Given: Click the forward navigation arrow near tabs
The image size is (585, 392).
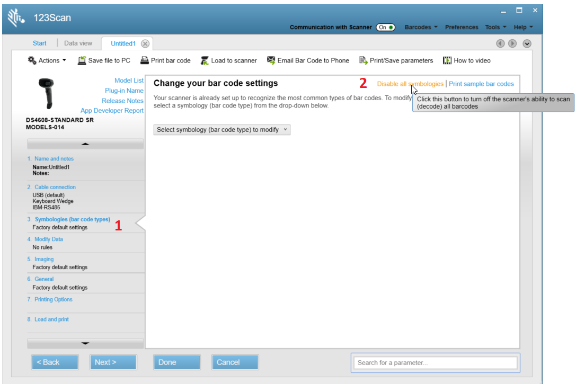Looking at the screenshot, I should [x=512, y=43].
